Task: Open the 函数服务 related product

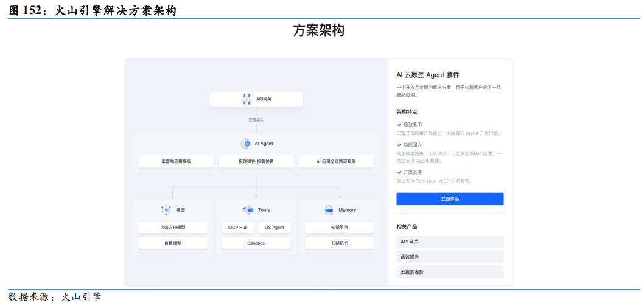Action: 450,257
